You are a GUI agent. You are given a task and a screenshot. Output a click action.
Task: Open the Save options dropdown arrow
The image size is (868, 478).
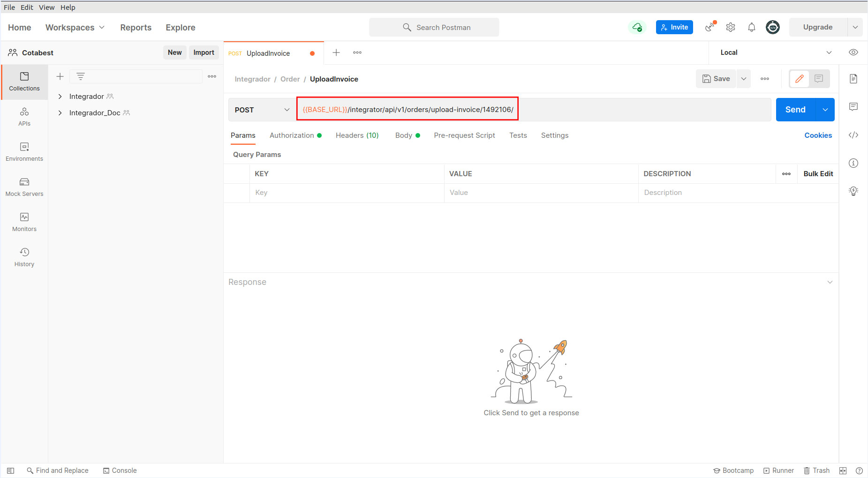[743, 79]
